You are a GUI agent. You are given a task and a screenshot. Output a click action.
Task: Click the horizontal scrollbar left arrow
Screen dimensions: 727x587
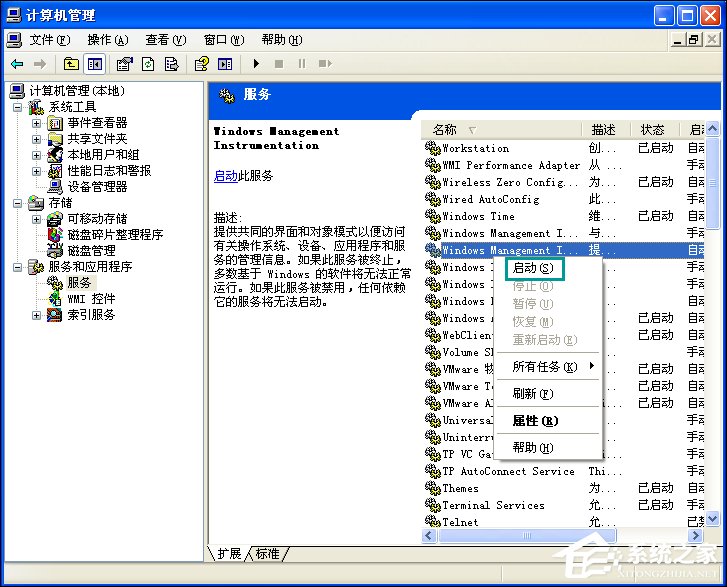click(x=428, y=536)
